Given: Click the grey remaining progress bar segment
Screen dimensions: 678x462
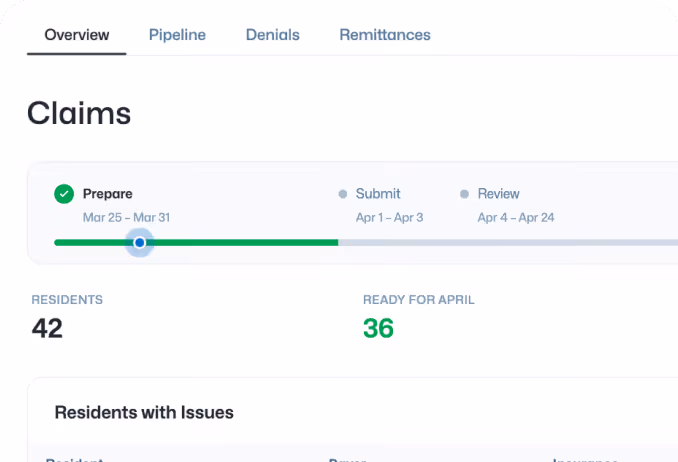Looking at the screenshot, I should click(508, 243).
